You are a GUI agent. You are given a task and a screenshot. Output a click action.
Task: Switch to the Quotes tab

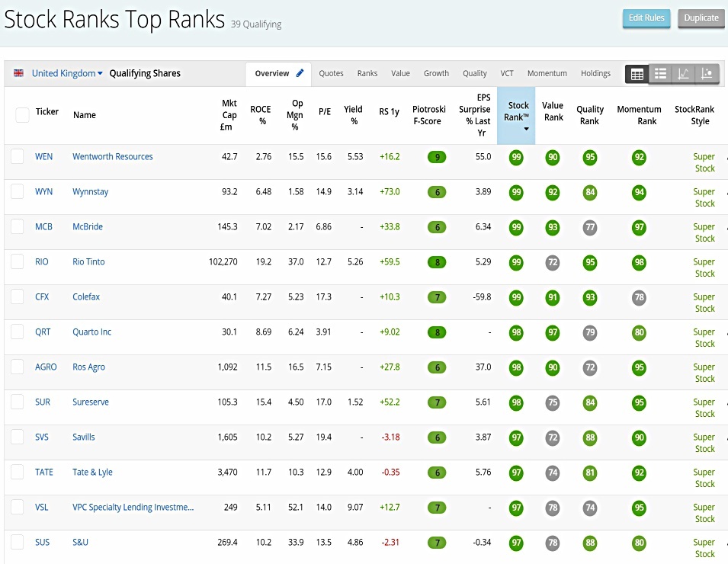pyautogui.click(x=331, y=73)
